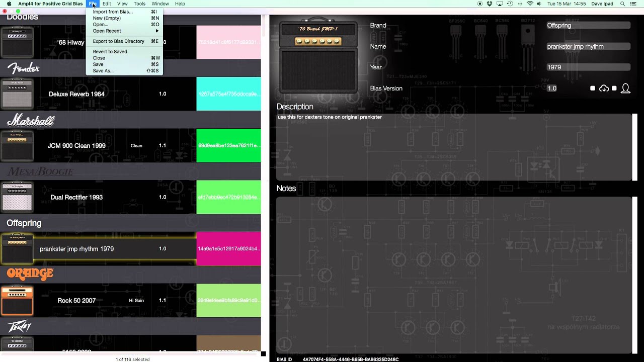Viewport: 644px width, 362px height.
Task: Choose New (Empty) from File menu
Action: tap(124, 18)
